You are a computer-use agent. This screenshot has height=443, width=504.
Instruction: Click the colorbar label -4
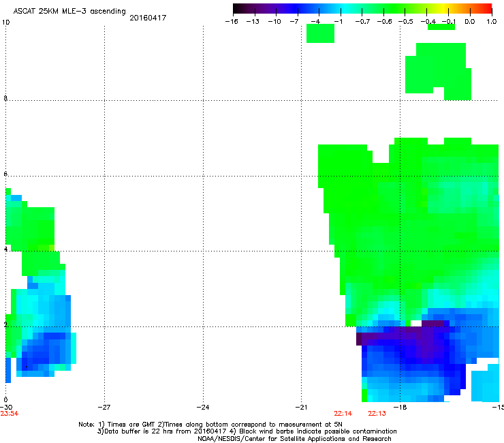coord(315,22)
